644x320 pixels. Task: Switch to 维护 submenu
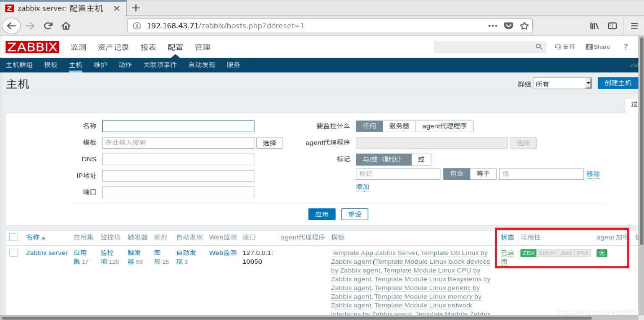tap(100, 65)
